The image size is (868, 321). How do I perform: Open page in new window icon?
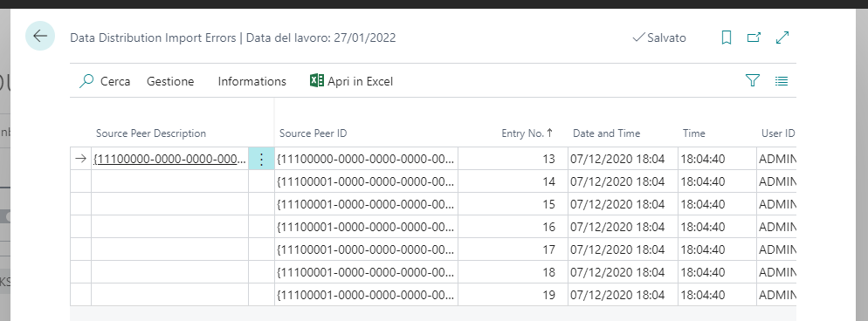tap(754, 38)
